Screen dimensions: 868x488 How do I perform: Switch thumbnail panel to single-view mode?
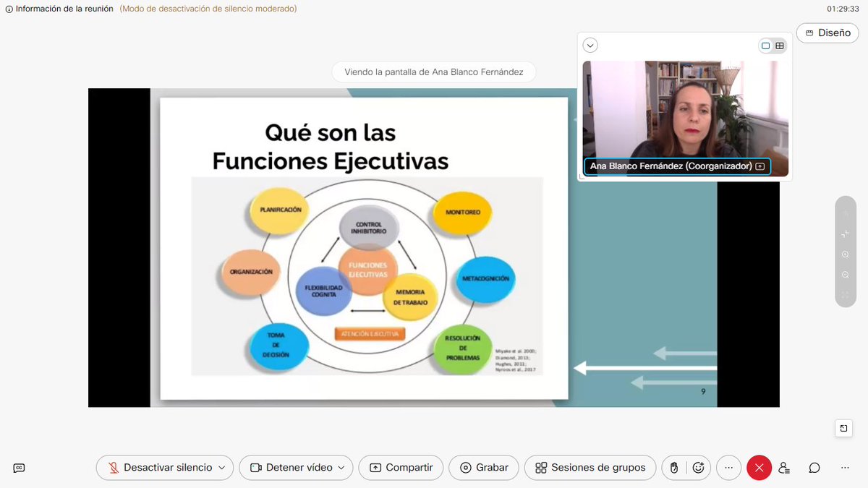766,46
